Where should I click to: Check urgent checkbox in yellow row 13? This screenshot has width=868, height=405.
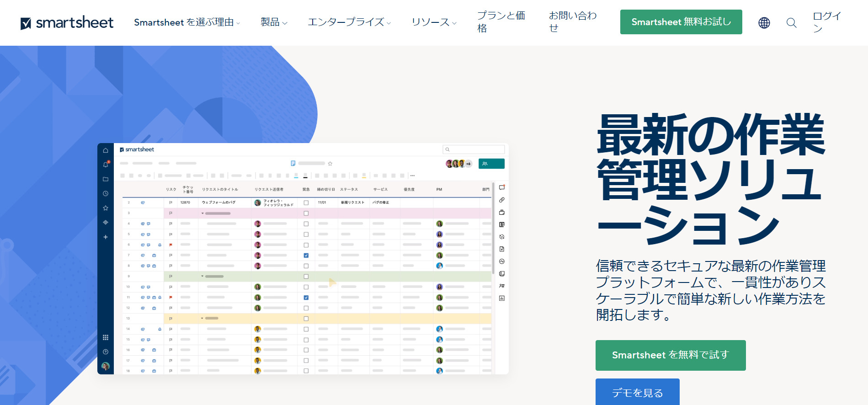[x=306, y=319]
